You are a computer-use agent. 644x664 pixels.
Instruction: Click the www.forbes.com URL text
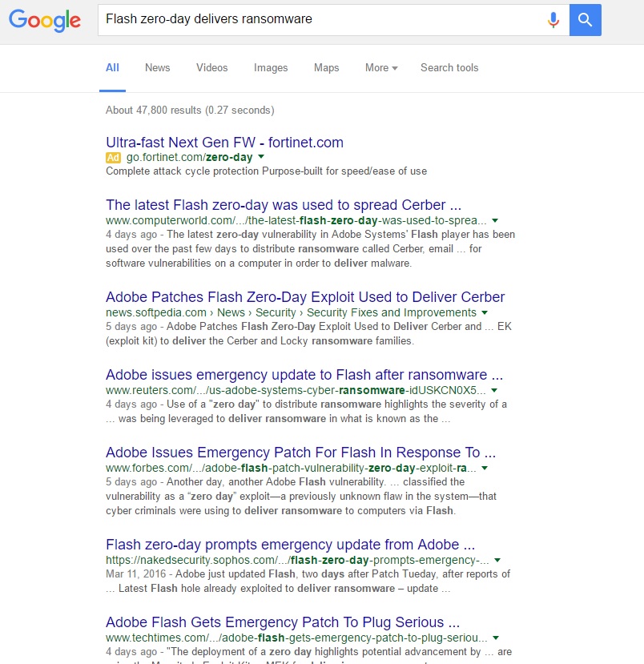coord(291,468)
